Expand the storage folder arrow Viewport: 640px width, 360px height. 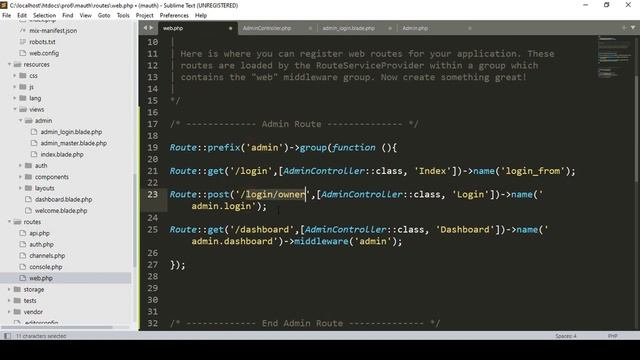coord(9,289)
